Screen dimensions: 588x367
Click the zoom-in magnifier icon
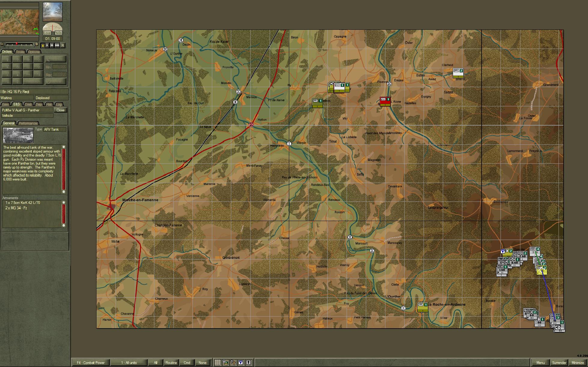(x=37, y=44)
